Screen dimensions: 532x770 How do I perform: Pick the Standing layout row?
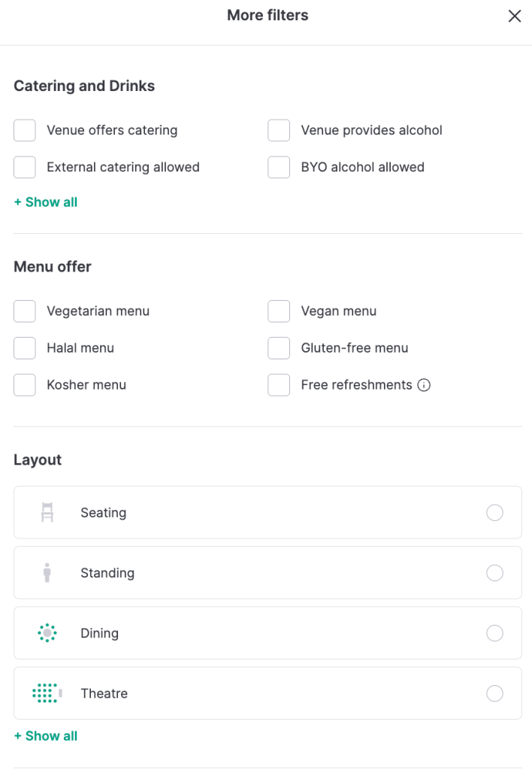(268, 573)
